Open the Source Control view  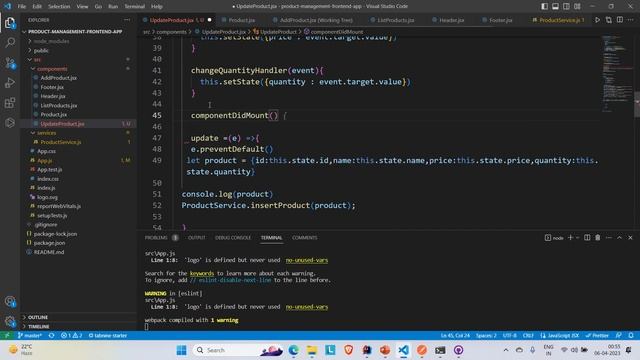pos(10,63)
